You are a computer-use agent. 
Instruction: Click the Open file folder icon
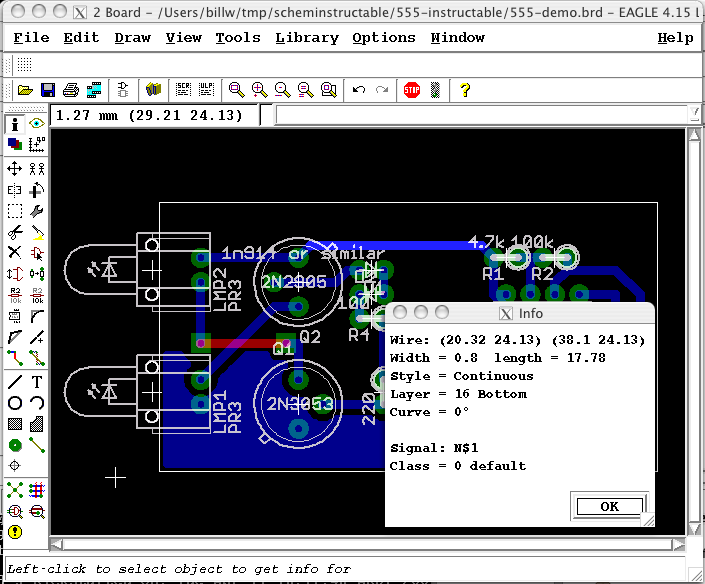(25, 90)
